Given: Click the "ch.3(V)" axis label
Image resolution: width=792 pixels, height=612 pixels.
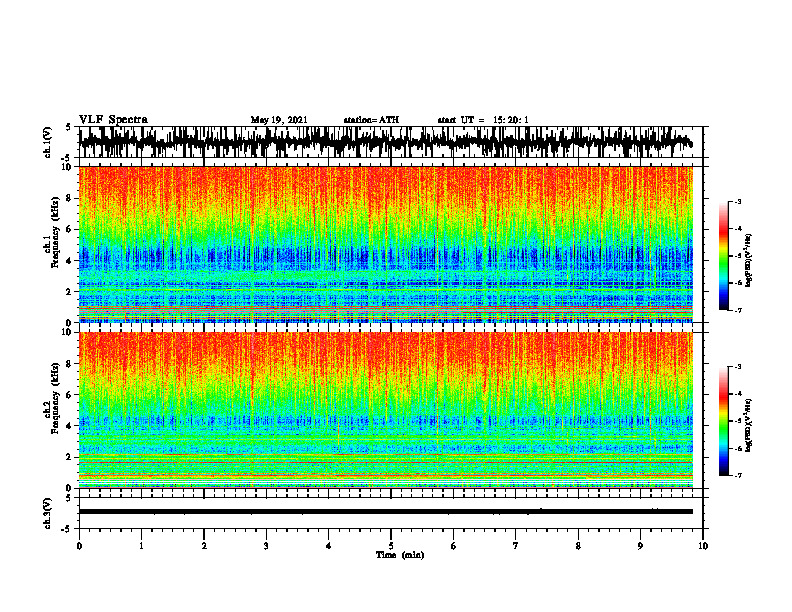Looking at the screenshot, I should click(x=48, y=513).
